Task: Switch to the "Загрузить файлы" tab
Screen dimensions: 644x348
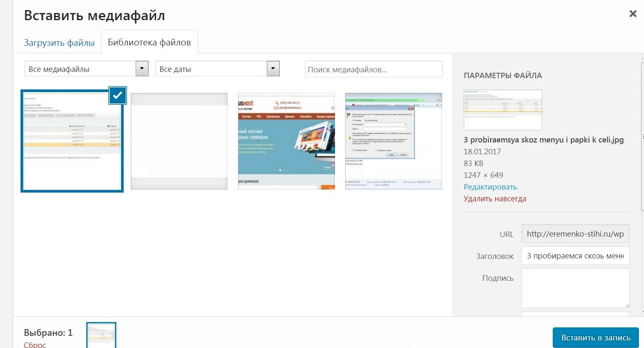Action: [59, 42]
